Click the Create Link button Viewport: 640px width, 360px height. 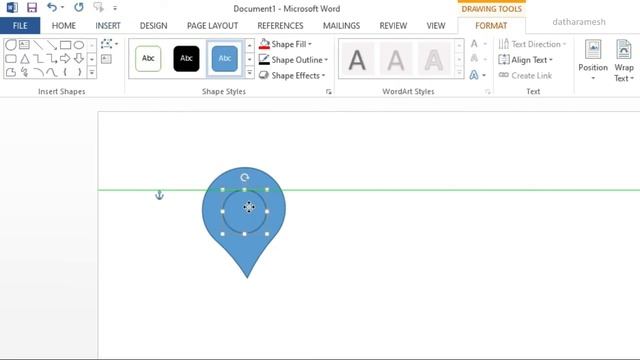(x=525, y=76)
